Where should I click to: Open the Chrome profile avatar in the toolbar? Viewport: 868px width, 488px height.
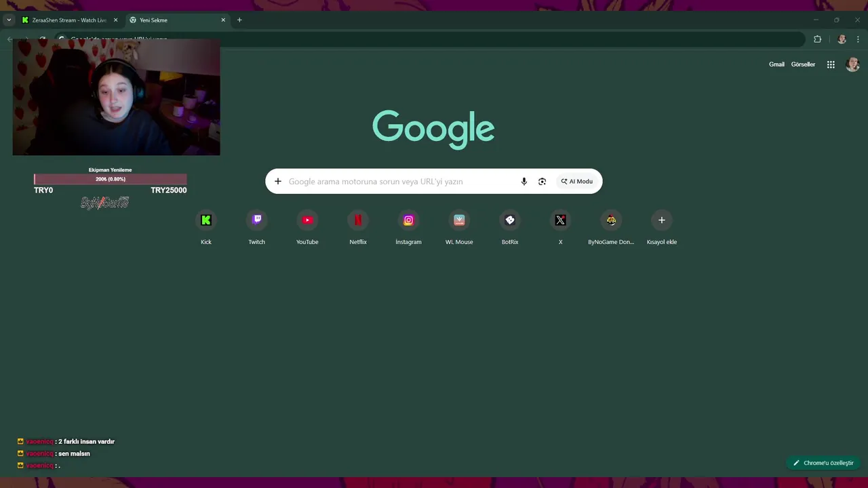pyautogui.click(x=842, y=39)
